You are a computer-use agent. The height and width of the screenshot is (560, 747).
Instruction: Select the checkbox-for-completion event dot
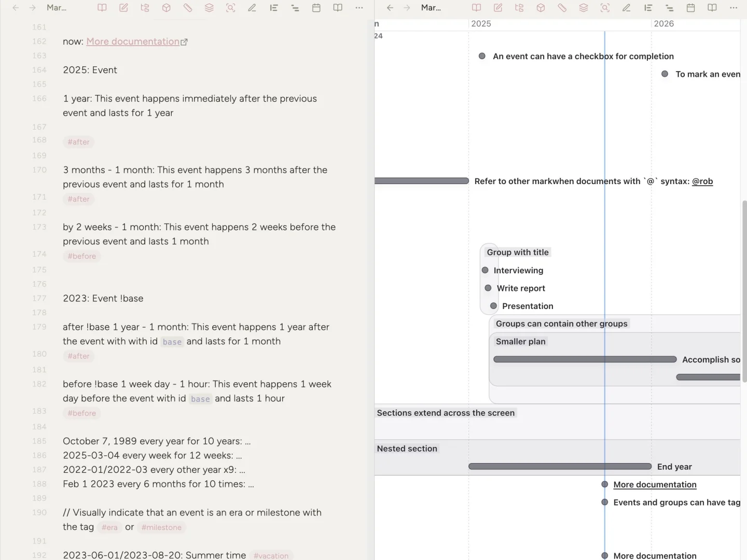(482, 56)
